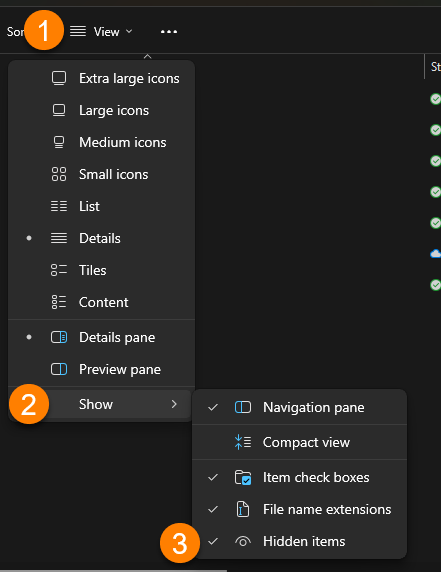Open the See more ellipsis menu

169,32
